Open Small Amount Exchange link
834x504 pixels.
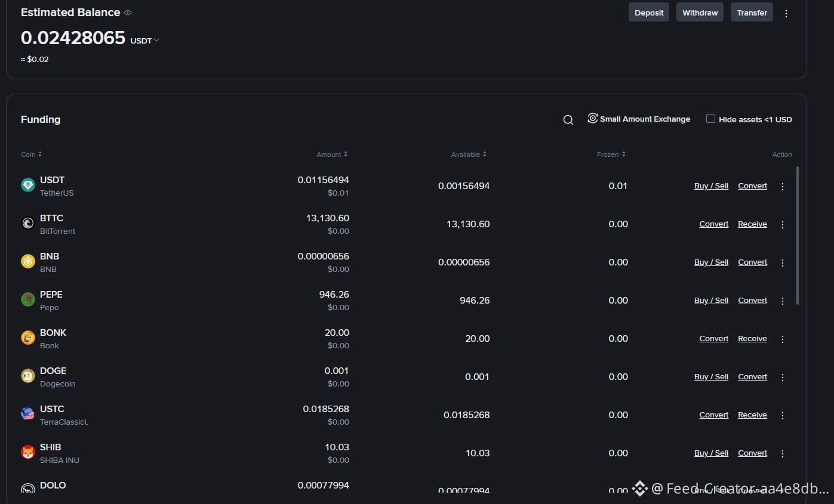[x=645, y=119]
